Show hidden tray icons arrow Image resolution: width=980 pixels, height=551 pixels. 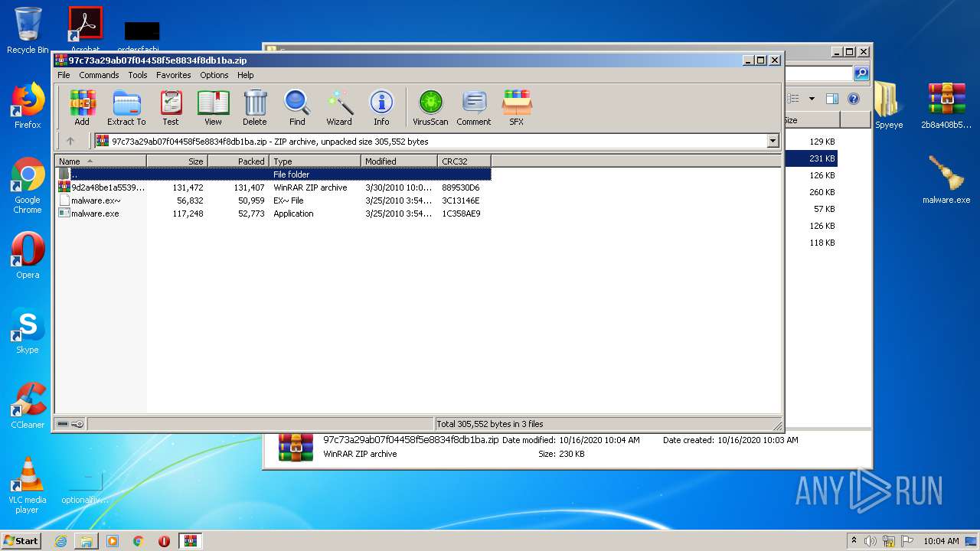tap(854, 540)
